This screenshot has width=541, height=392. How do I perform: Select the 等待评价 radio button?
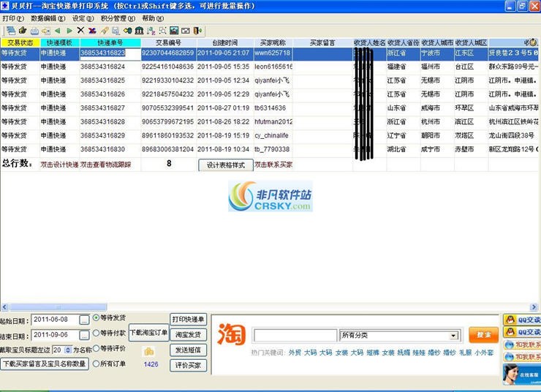pyautogui.click(x=97, y=348)
